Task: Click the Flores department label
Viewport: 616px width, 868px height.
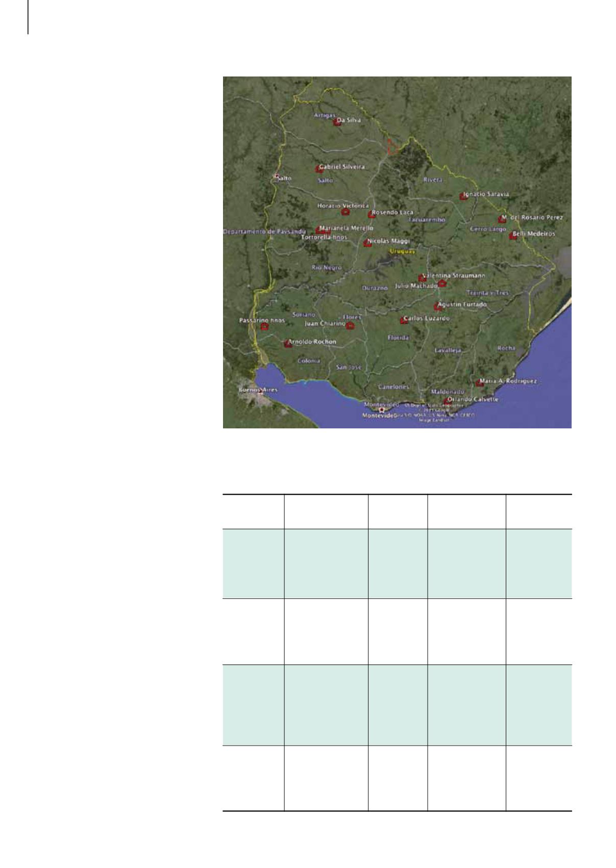Action: click(352, 317)
